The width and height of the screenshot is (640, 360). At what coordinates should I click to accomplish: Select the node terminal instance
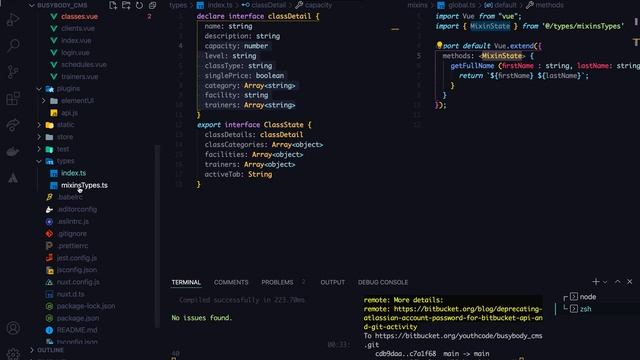pos(588,297)
